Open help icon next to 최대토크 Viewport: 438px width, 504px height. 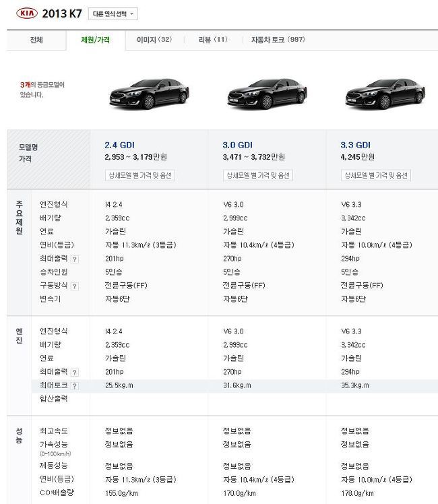tap(75, 386)
